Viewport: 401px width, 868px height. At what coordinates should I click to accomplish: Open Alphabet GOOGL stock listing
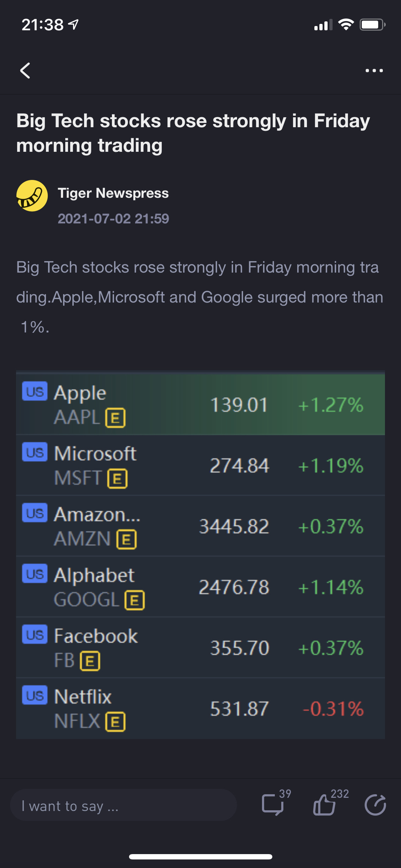click(200, 587)
